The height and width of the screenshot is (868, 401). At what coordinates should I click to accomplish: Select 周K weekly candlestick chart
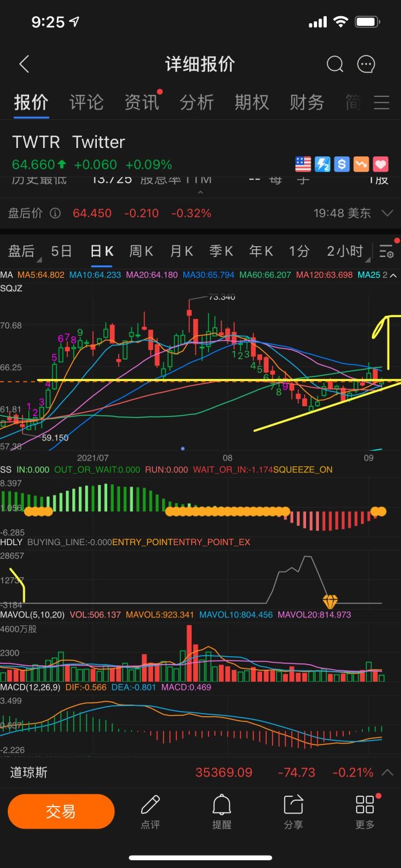pos(141,251)
